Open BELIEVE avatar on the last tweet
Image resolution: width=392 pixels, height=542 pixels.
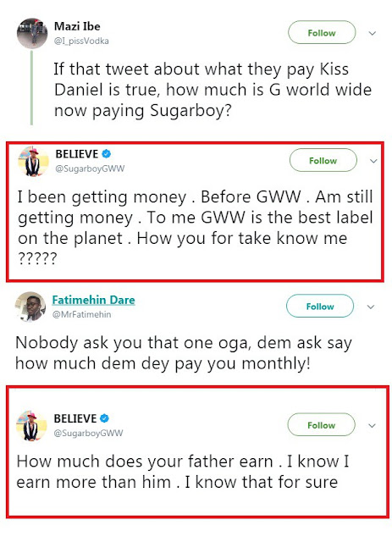click(x=31, y=426)
